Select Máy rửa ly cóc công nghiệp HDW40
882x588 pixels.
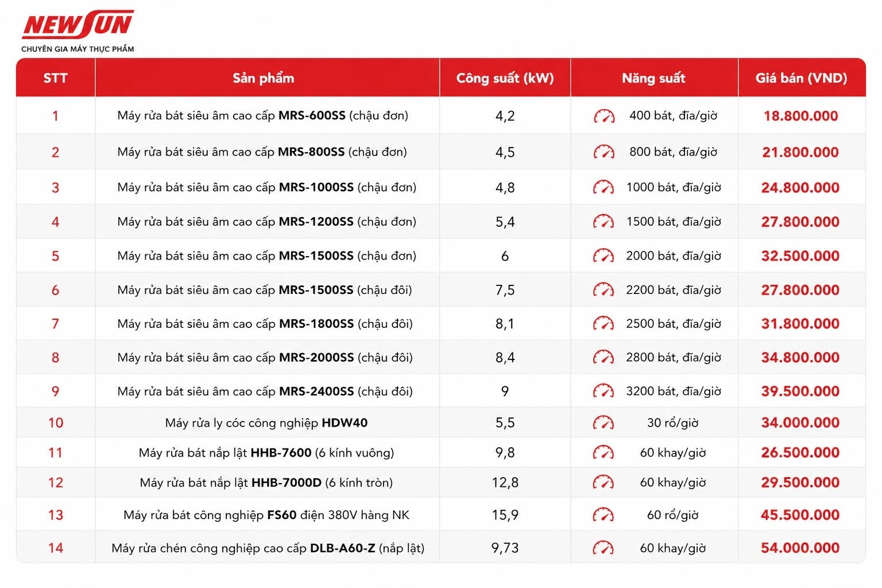[266, 423]
